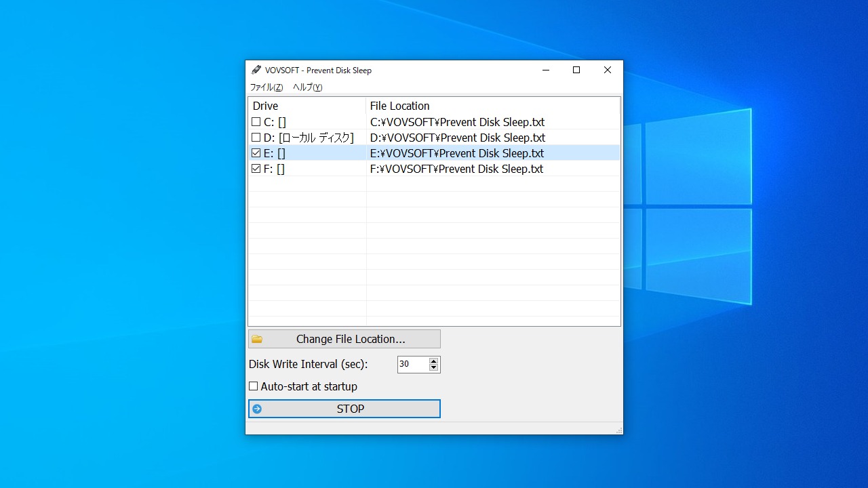Open the ヘルプ(Y) menu
Image resolution: width=868 pixels, height=488 pixels.
point(307,87)
